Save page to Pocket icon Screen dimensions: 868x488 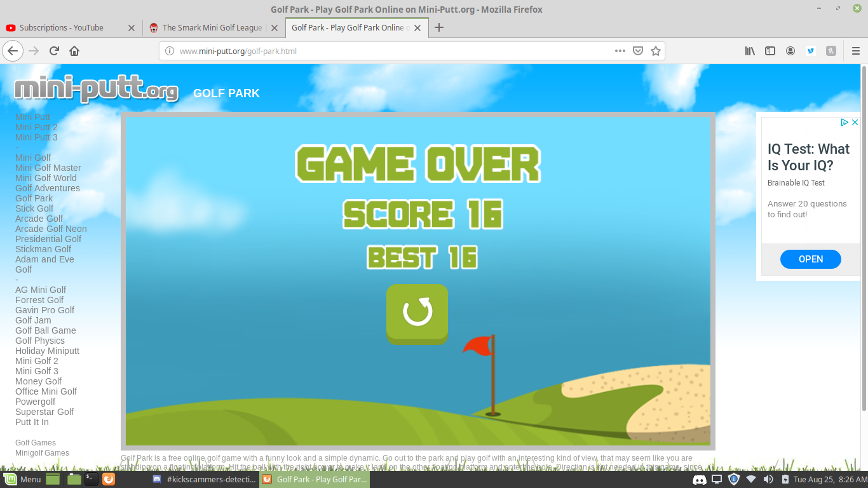(x=638, y=51)
